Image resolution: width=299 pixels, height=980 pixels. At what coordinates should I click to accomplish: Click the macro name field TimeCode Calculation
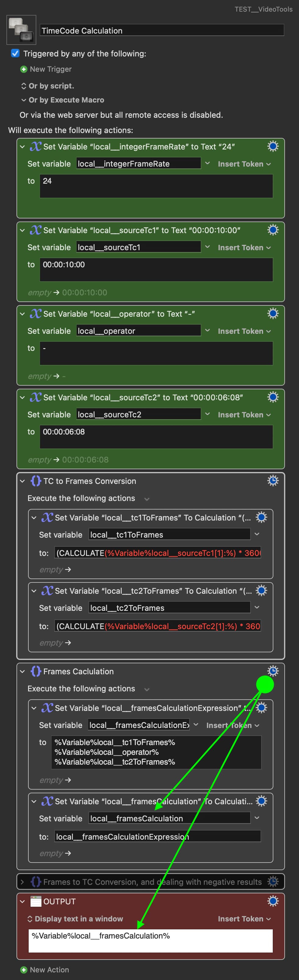pyautogui.click(x=162, y=31)
